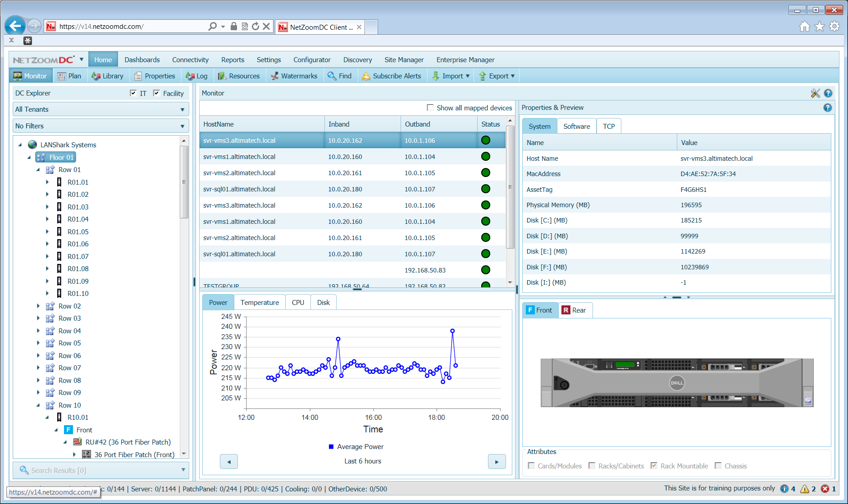Open Monitor settings tools icon

click(x=815, y=93)
